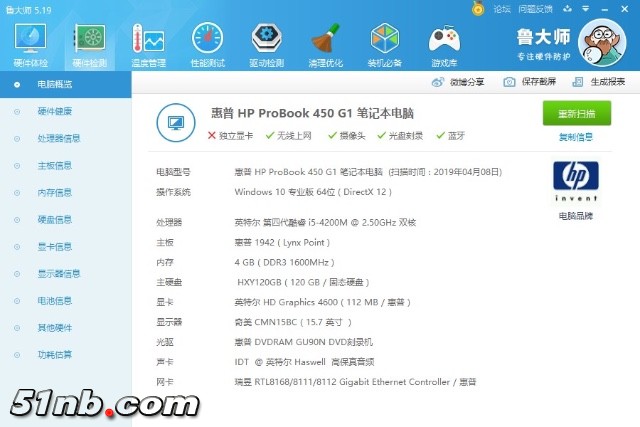
Task: Open 性能测试 performance test gauge icon
Action: tap(207, 42)
